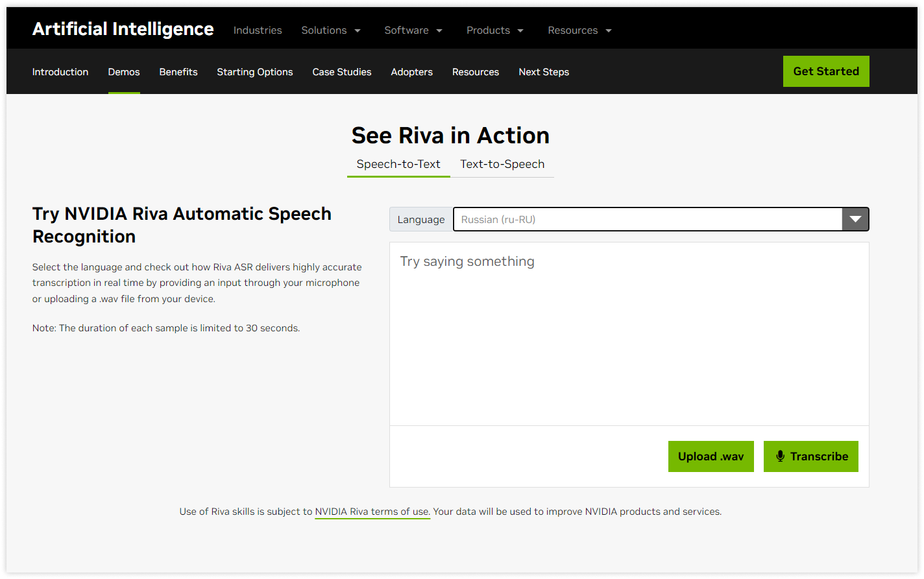The width and height of the screenshot is (924, 579).
Task: Expand the Solutions menu
Action: pos(331,30)
